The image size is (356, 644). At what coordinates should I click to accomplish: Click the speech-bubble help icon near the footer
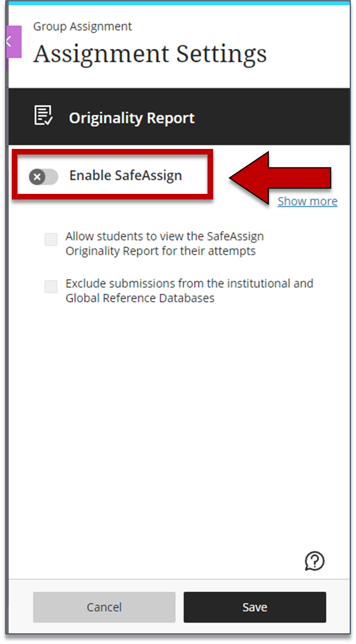click(x=314, y=561)
